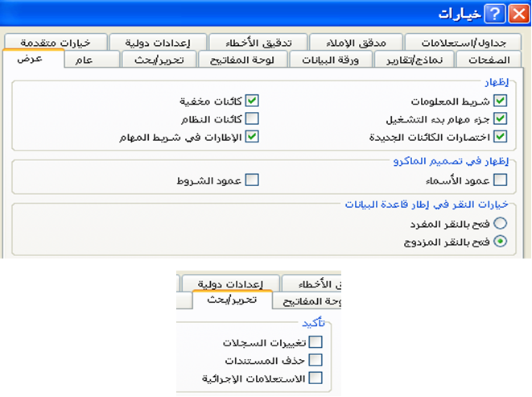532x397 pixels.
Task: Close the خيارات dialog window
Action: click(x=517, y=13)
